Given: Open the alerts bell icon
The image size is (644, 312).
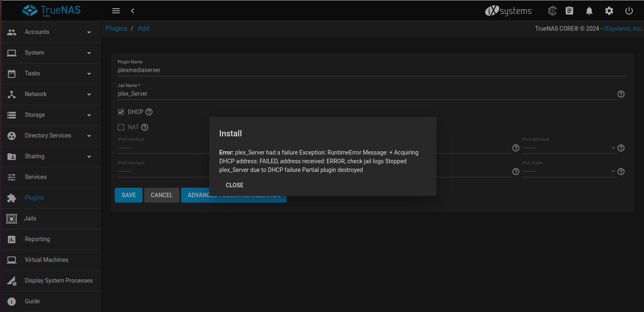Looking at the screenshot, I should pos(589,11).
